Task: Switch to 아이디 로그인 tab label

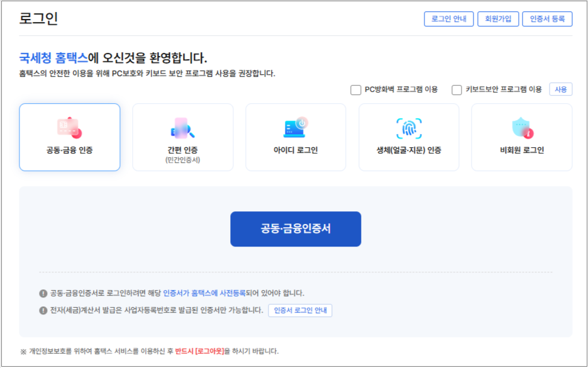Action: 296,150
